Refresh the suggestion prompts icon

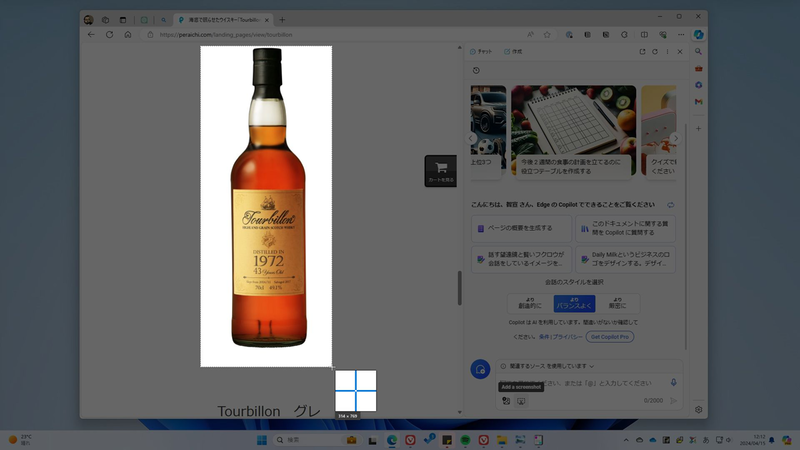click(670, 205)
